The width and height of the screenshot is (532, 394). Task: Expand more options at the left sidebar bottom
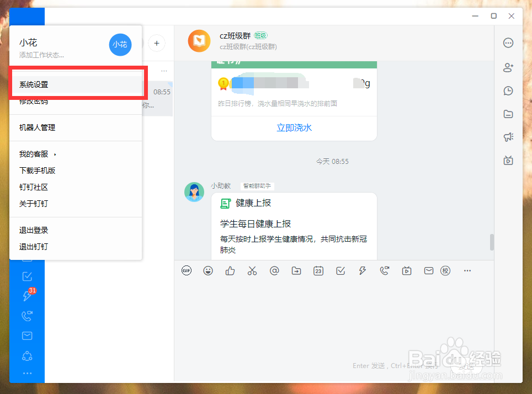(x=27, y=374)
